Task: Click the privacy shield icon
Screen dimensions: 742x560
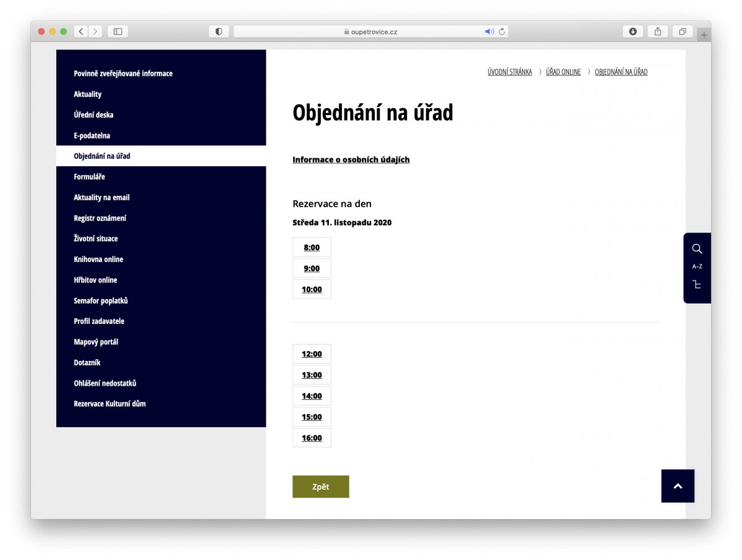Action: (219, 32)
